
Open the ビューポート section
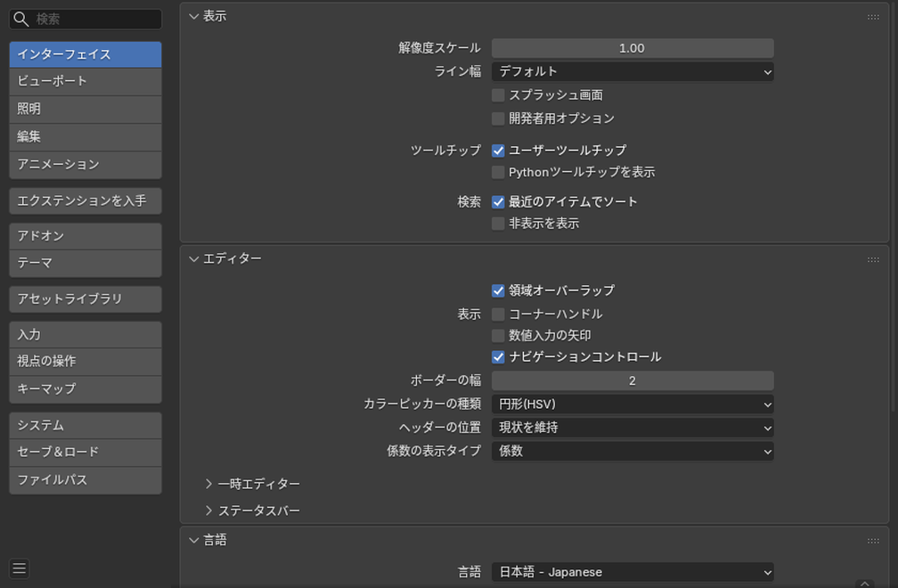click(86, 81)
